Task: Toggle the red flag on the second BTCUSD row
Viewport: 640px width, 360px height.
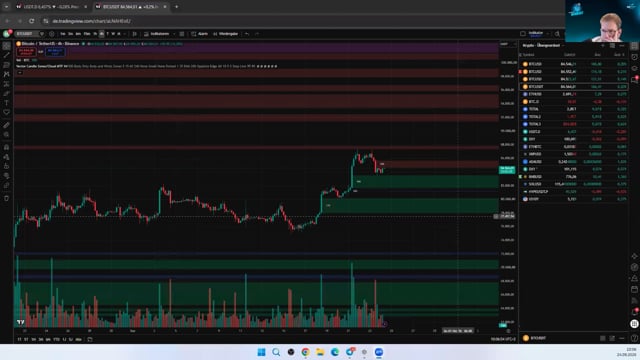Action: click(x=520, y=71)
